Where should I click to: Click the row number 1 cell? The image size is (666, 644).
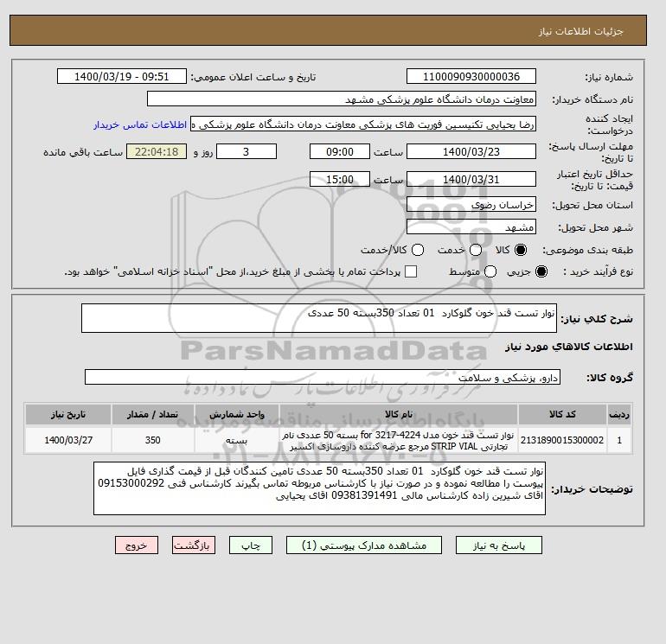click(619, 440)
